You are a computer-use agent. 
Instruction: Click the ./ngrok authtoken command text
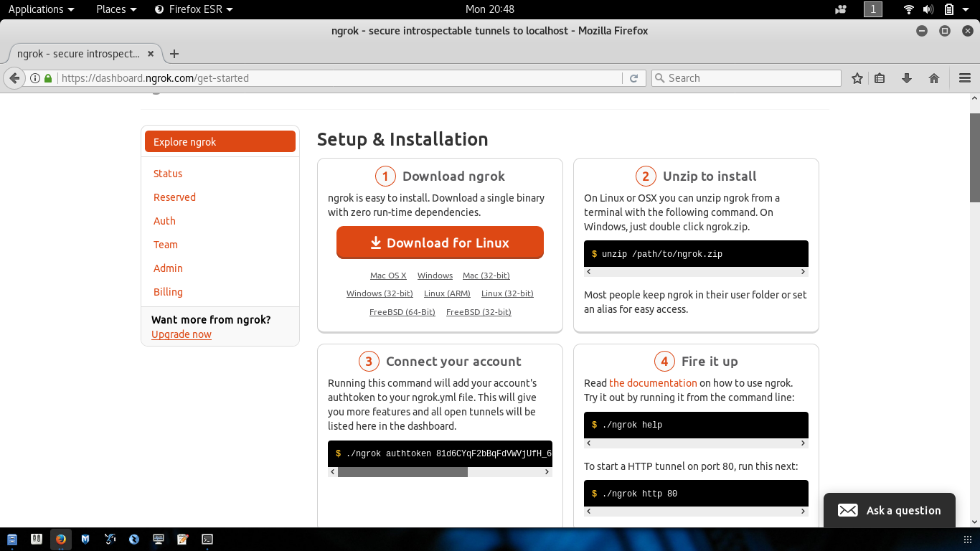click(448, 453)
